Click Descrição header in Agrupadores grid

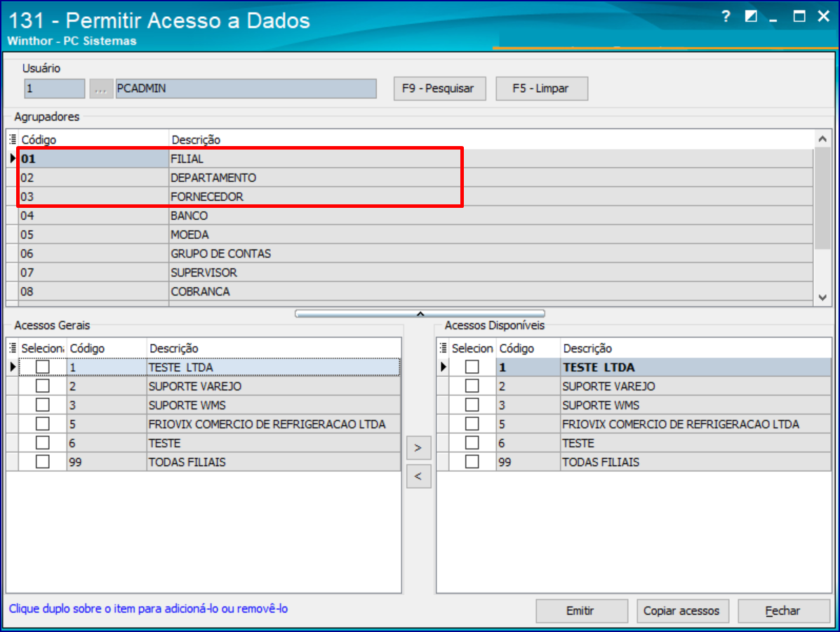coord(491,140)
